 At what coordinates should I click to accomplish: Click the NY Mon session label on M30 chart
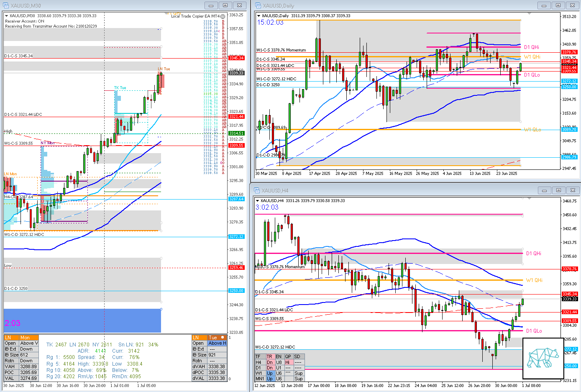coord(48,143)
